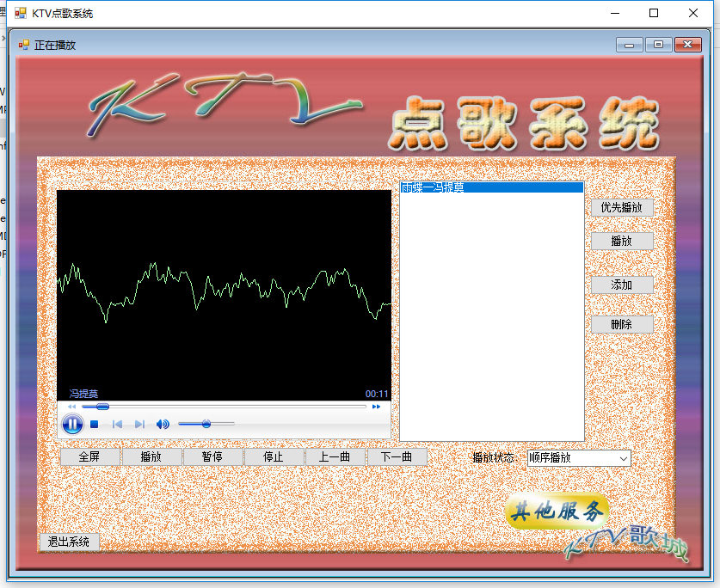Image resolution: width=720 pixels, height=588 pixels.
Task: Adjust the volume slider in the player
Action: click(206, 424)
